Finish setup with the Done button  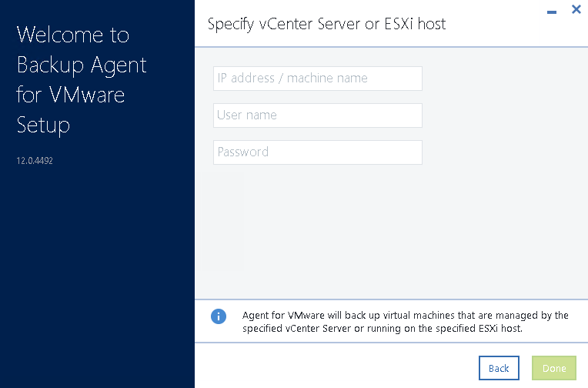554,368
